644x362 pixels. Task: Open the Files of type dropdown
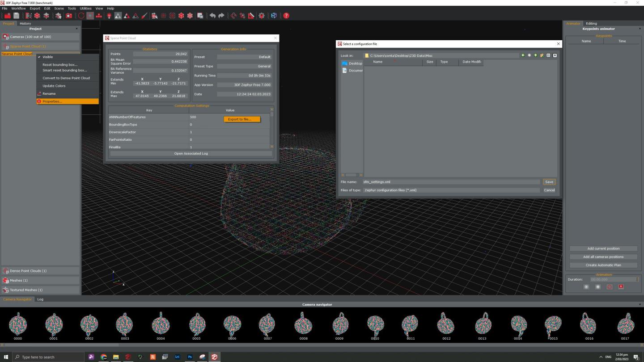tap(451, 190)
